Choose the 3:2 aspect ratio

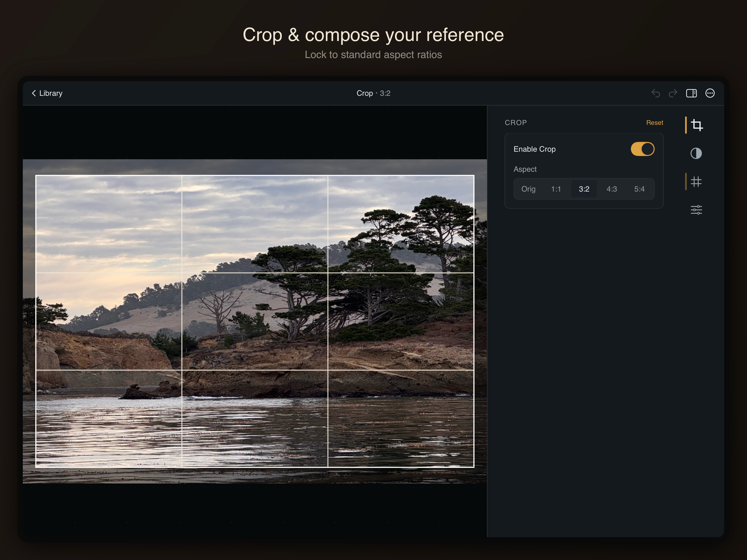584,189
